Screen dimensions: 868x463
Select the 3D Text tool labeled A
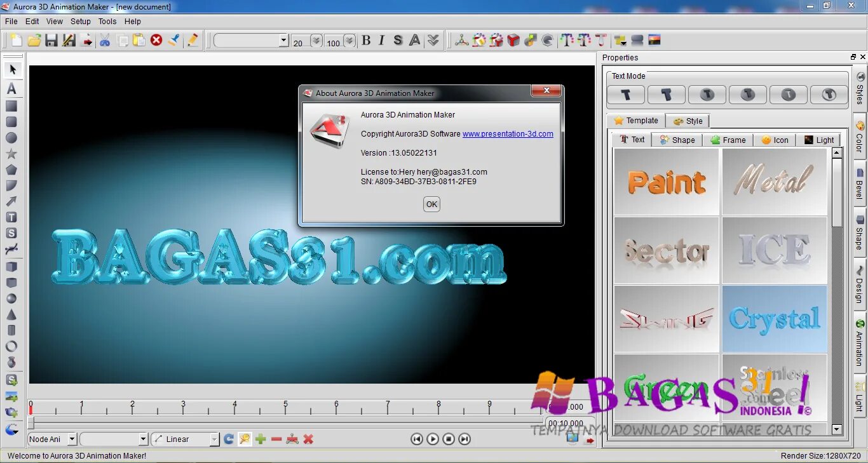tap(11, 89)
